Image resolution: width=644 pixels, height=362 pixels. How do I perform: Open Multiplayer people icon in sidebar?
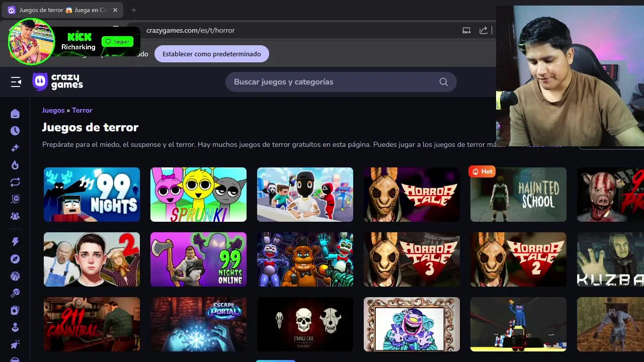[15, 216]
